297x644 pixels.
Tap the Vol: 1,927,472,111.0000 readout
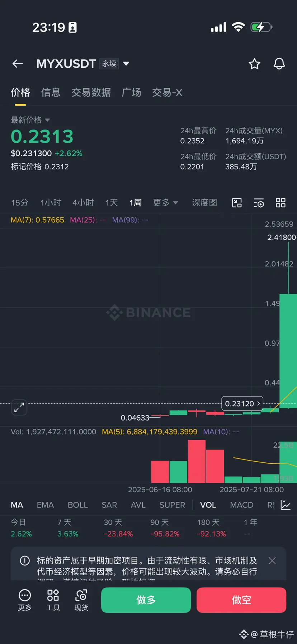[53, 432]
